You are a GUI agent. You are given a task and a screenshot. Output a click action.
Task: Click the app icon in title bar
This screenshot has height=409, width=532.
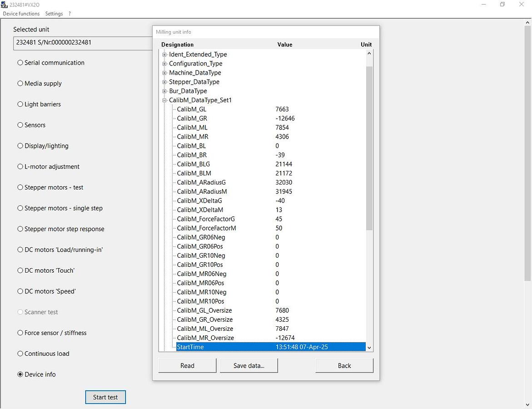[x=5, y=5]
